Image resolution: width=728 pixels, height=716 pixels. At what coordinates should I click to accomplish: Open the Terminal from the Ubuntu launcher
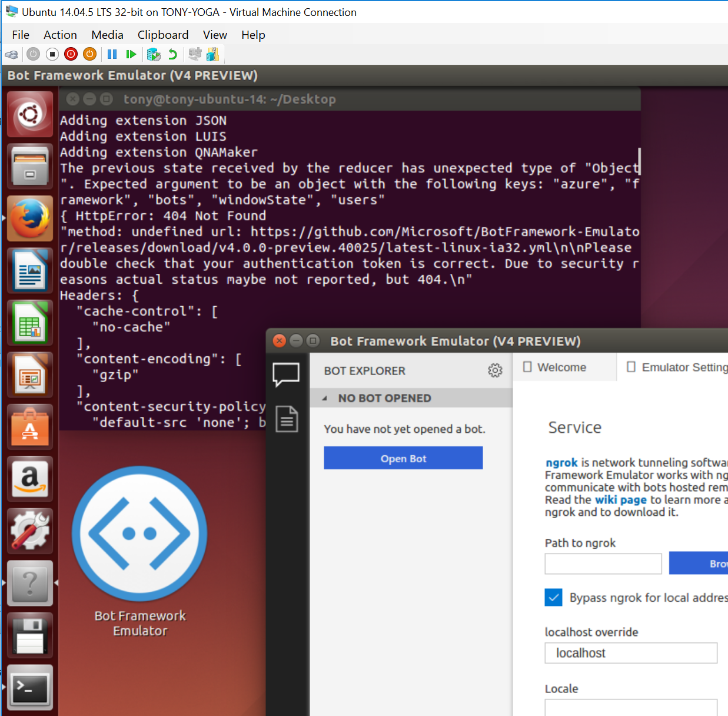click(29, 687)
